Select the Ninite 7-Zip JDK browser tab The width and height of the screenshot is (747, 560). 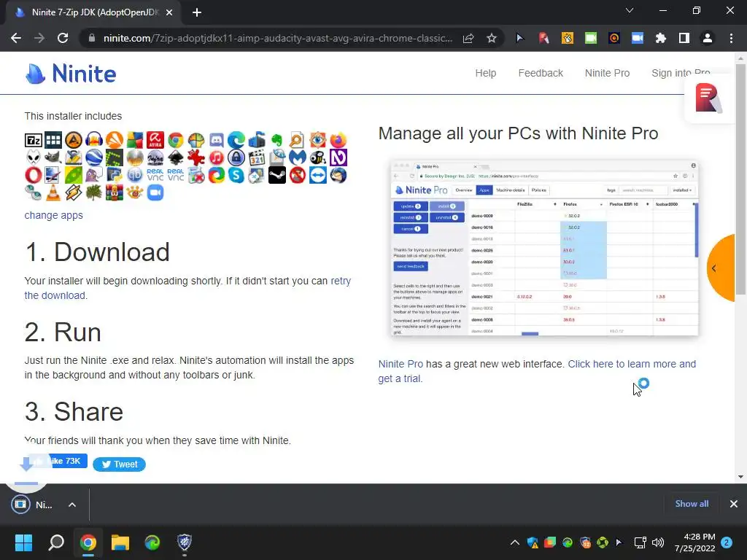pos(93,12)
